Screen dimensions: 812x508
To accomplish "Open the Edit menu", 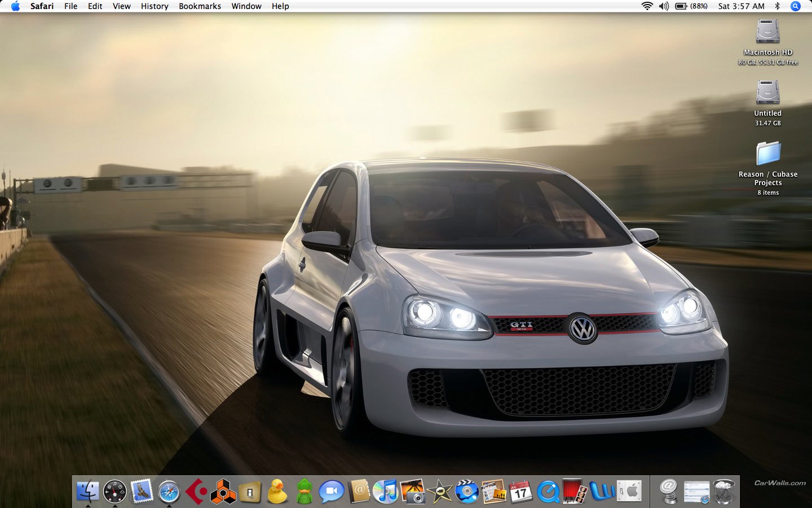I will [x=95, y=6].
